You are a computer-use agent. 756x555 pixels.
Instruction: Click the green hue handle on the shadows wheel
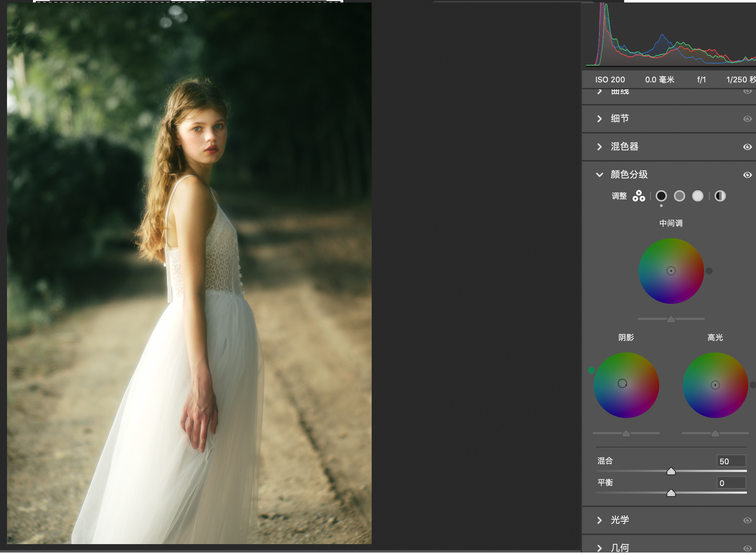591,370
